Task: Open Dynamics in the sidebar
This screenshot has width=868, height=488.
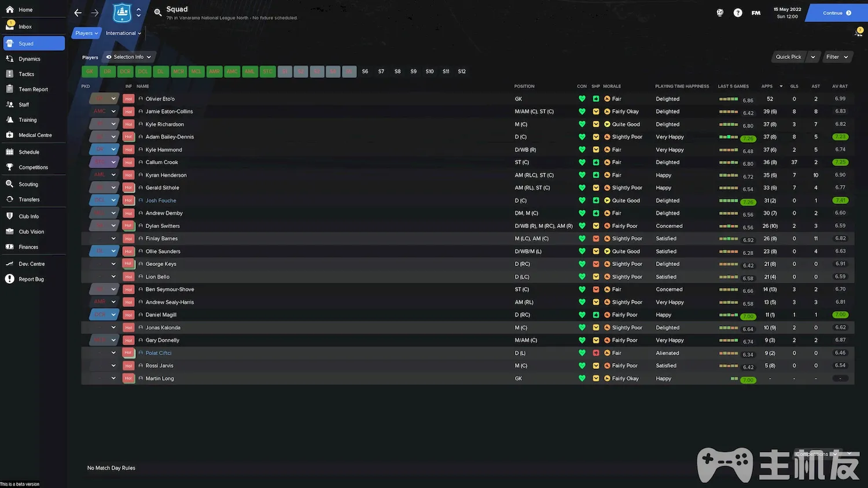Action: pyautogui.click(x=29, y=59)
